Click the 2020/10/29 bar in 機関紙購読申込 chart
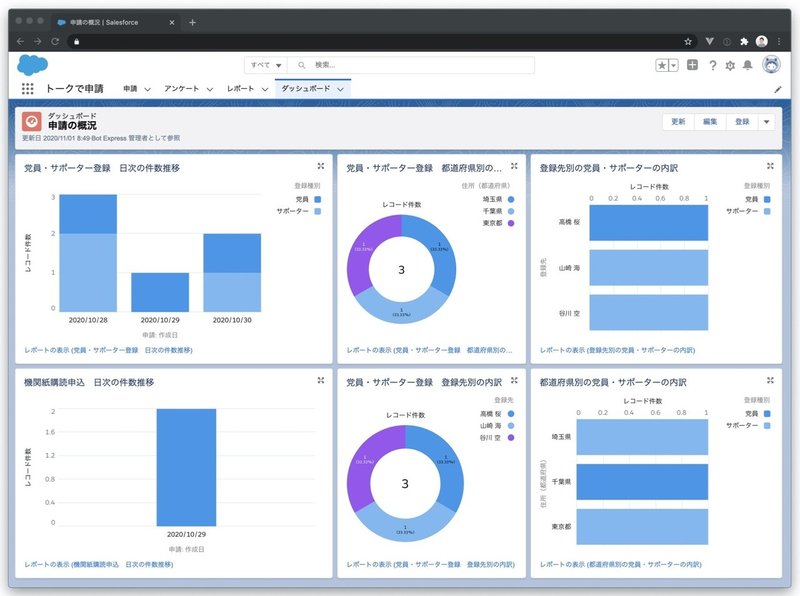 [186, 467]
